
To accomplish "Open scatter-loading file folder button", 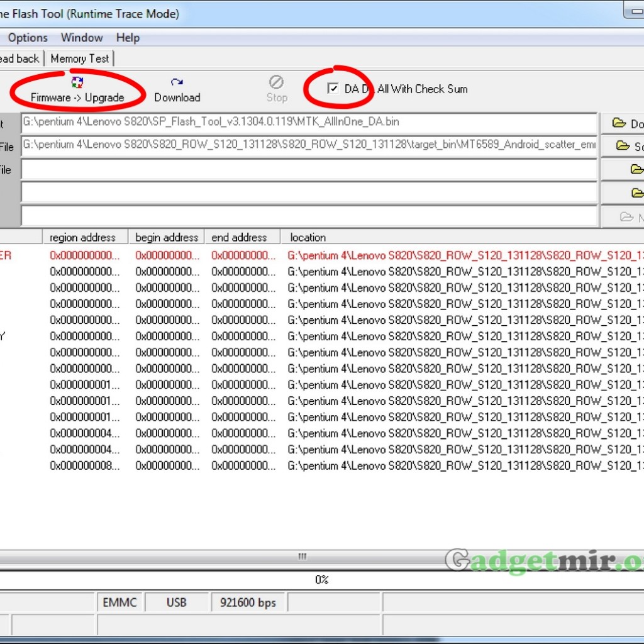I will 623,146.
